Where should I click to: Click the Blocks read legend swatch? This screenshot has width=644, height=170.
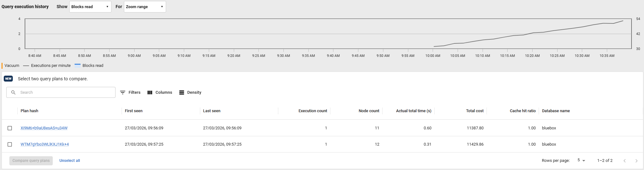click(77, 66)
